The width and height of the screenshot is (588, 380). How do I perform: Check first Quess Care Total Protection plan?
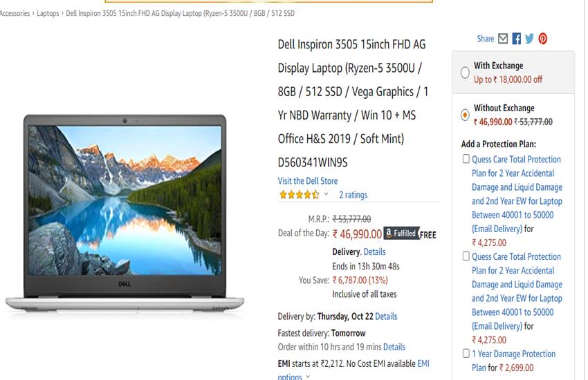pos(466,159)
